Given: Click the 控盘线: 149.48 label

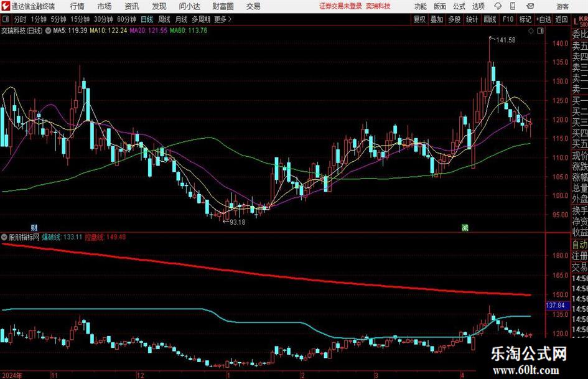Looking at the screenshot, I should [105, 237].
